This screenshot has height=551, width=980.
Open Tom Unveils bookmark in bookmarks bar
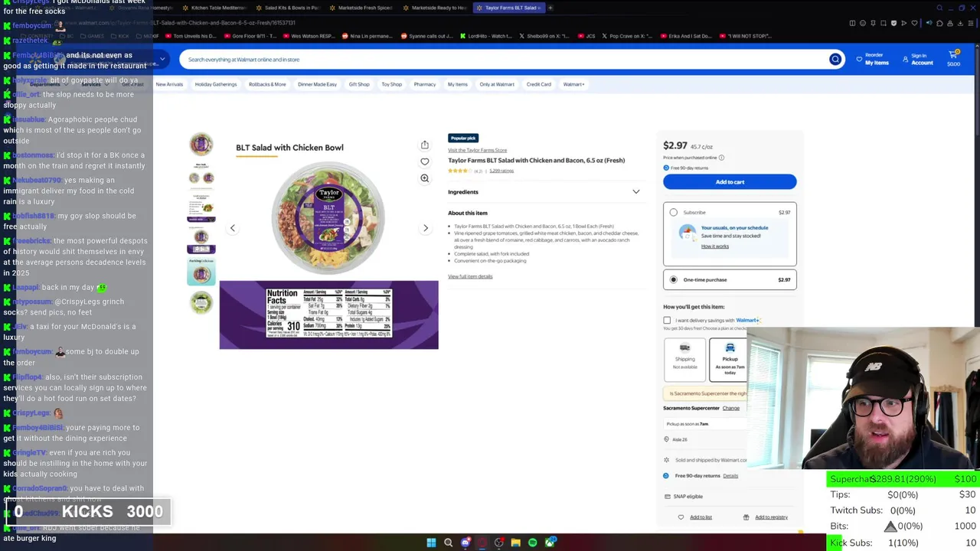(x=191, y=36)
